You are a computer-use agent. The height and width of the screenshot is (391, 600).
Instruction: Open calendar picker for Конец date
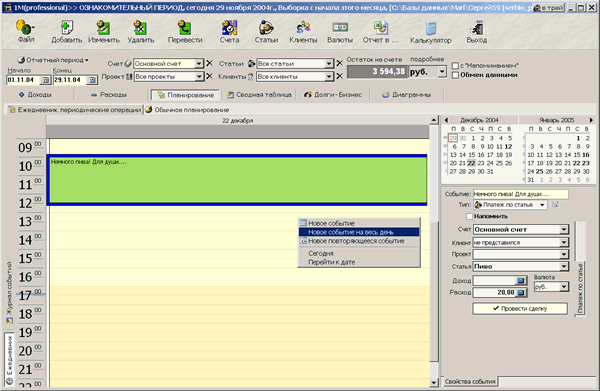coord(92,80)
